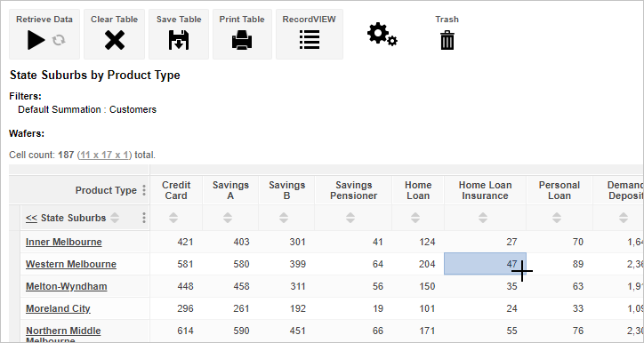644x343 pixels.
Task: Select Moreland City Credit Card value 296
Action: pos(185,308)
